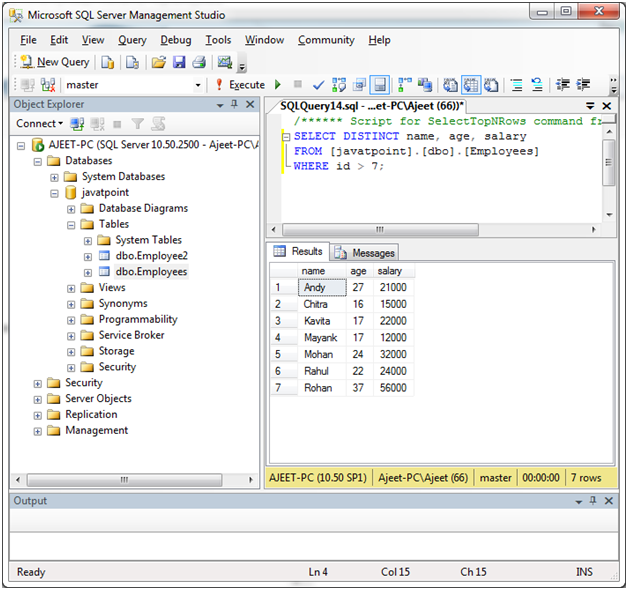Click the Print icon in toolbar
The height and width of the screenshot is (590, 628).
(199, 62)
